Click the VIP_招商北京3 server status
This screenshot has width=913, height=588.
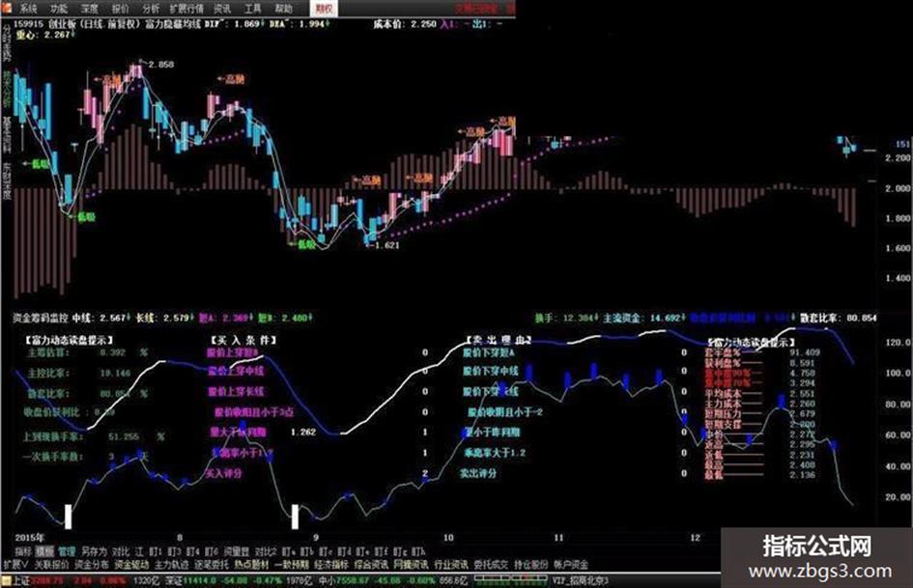point(580,580)
